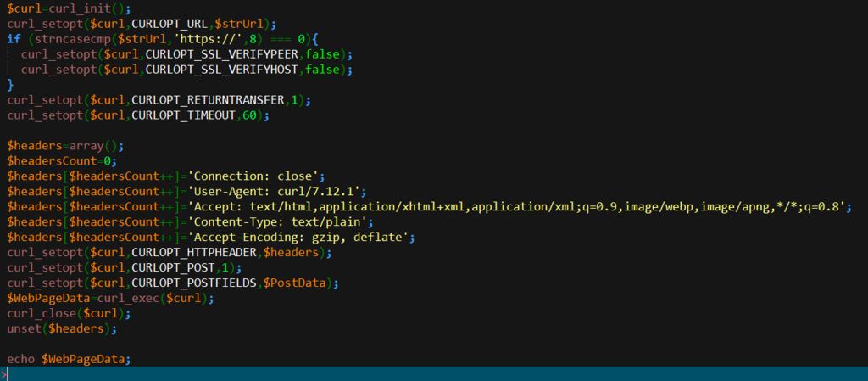Click the line 'unset($headers);'
The width and height of the screenshot is (868, 381).
coord(62,329)
